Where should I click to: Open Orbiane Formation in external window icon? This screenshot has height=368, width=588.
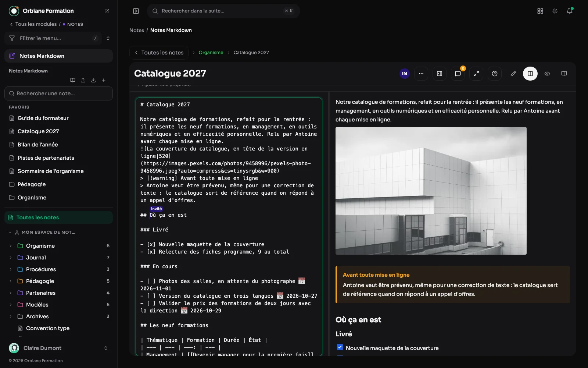coord(107,11)
